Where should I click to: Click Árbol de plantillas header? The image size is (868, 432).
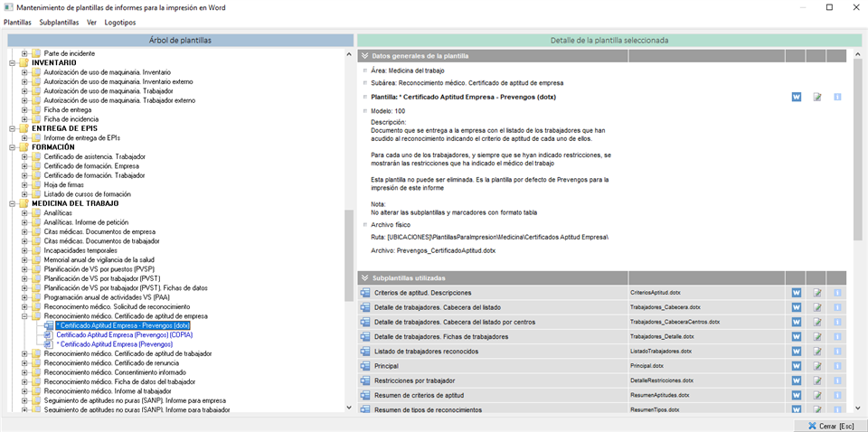[181, 41]
